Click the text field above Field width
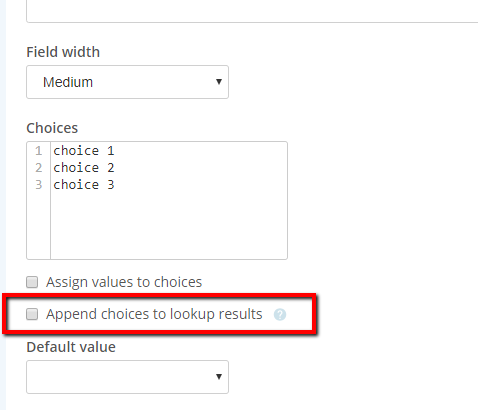This screenshot has width=478, height=410. [x=252, y=11]
